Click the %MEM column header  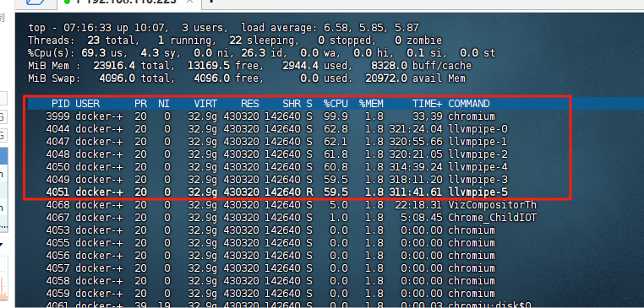click(371, 104)
